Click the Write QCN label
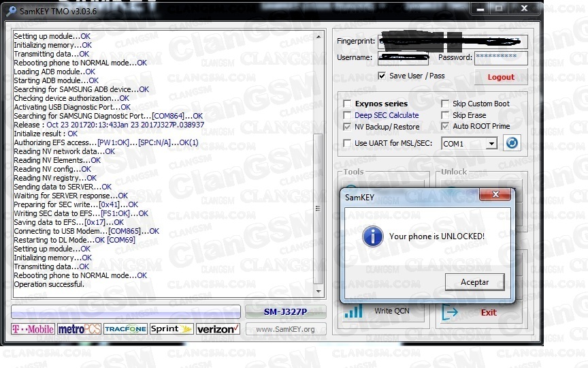The width and height of the screenshot is (588, 368). [392, 311]
